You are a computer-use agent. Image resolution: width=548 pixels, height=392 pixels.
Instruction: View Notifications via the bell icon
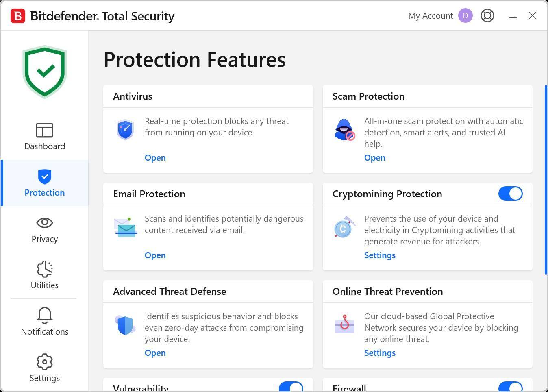(x=44, y=315)
